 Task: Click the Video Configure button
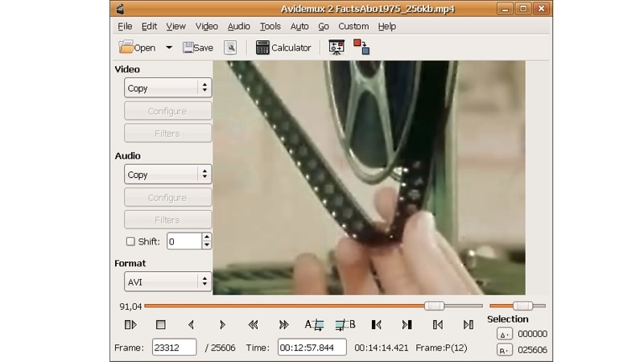point(168,111)
